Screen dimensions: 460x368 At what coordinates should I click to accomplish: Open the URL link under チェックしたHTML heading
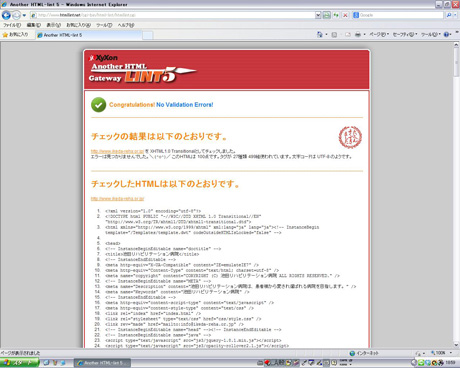pos(117,199)
